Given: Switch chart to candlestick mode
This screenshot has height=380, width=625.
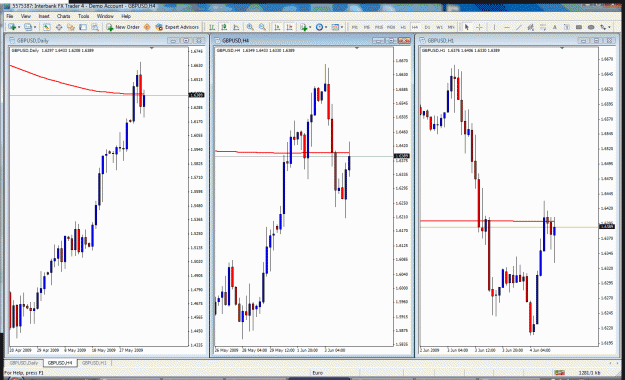Looking at the screenshot, I should tap(224, 27).
